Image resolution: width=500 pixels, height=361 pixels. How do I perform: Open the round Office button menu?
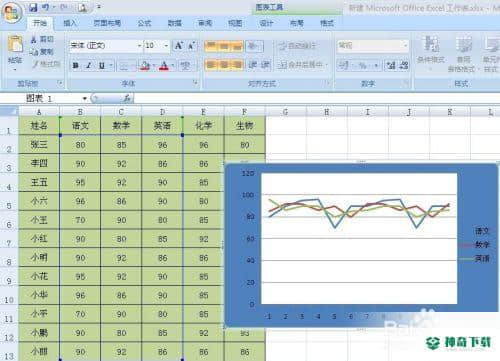click(x=11, y=12)
